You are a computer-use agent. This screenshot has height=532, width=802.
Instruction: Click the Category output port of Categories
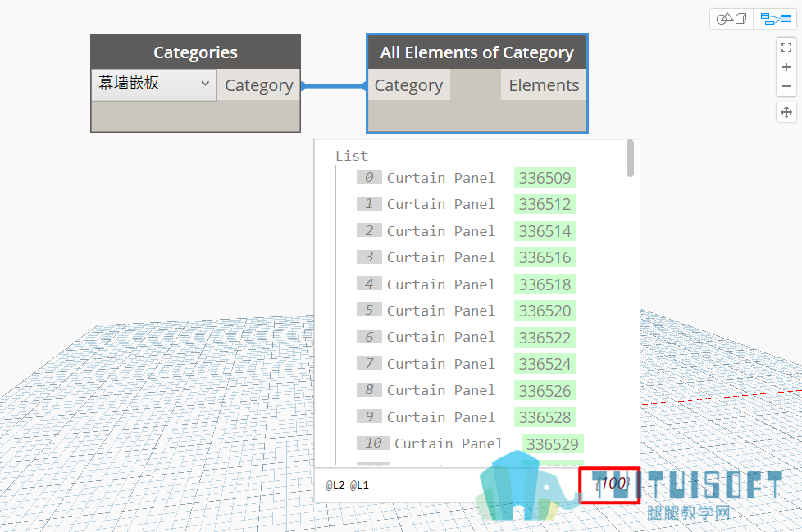[x=259, y=85]
